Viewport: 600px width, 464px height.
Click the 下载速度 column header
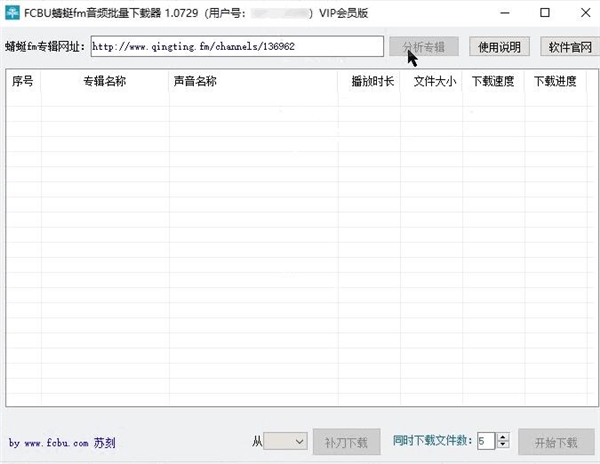click(493, 81)
